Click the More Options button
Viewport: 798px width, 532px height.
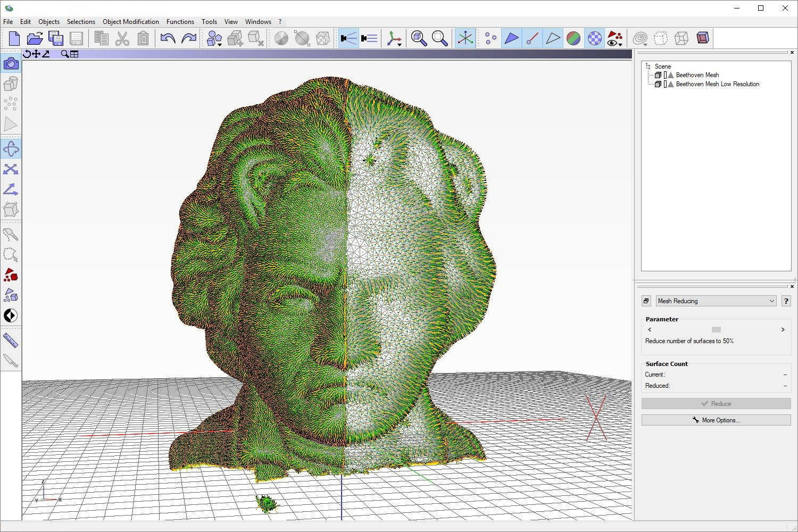click(716, 420)
